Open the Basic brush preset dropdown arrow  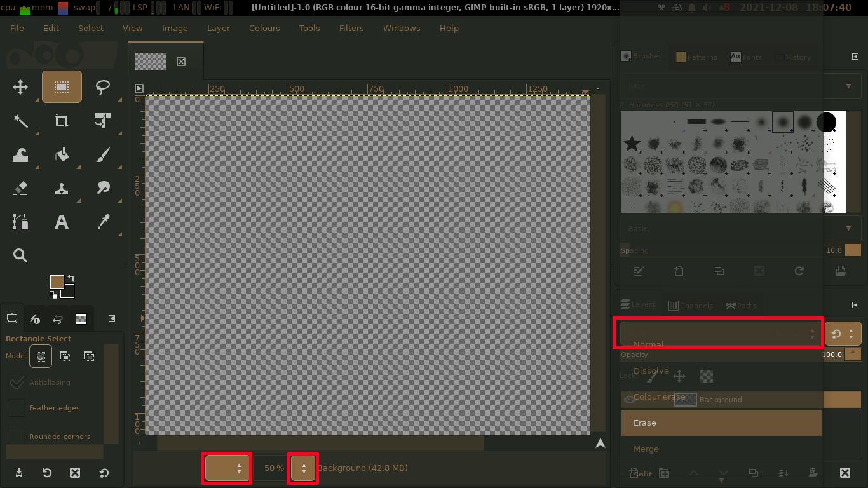(x=849, y=228)
